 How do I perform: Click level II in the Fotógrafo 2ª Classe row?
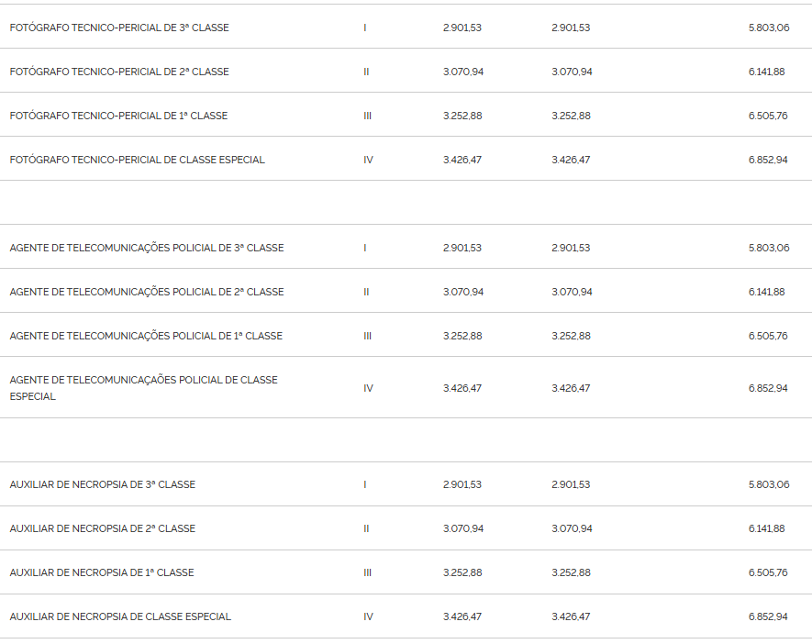(366, 72)
